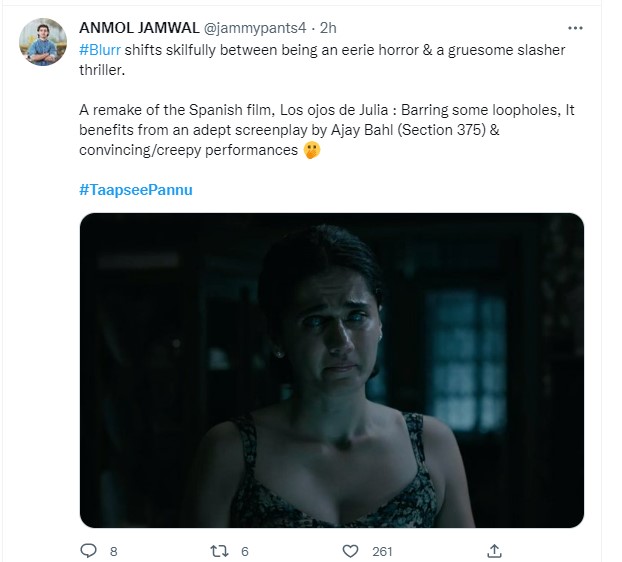Open the three-dot more options menu
The width and height of the screenshot is (622, 562).
click(574, 27)
